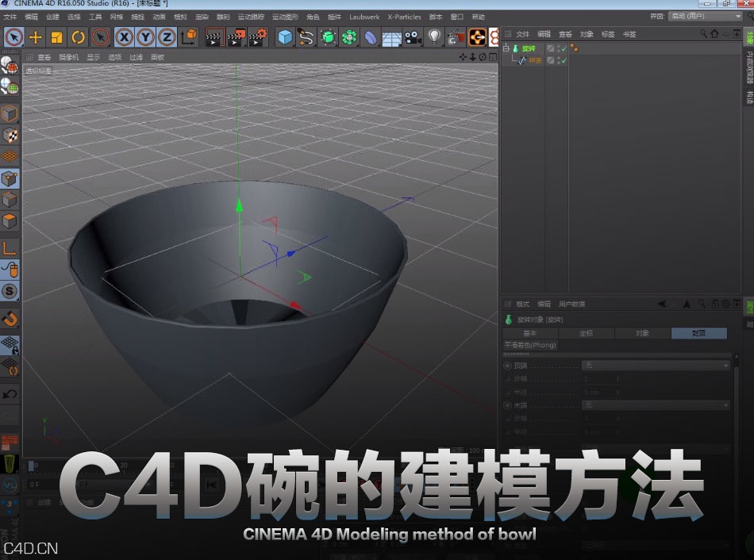Open the NURBS generators green cube icon
The height and width of the screenshot is (560, 754).
tap(328, 37)
